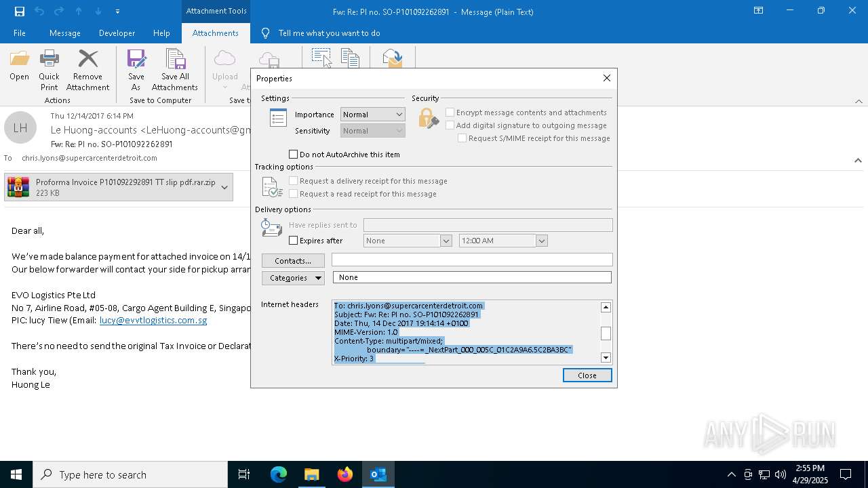Open Task View on the taskbar

click(x=244, y=474)
